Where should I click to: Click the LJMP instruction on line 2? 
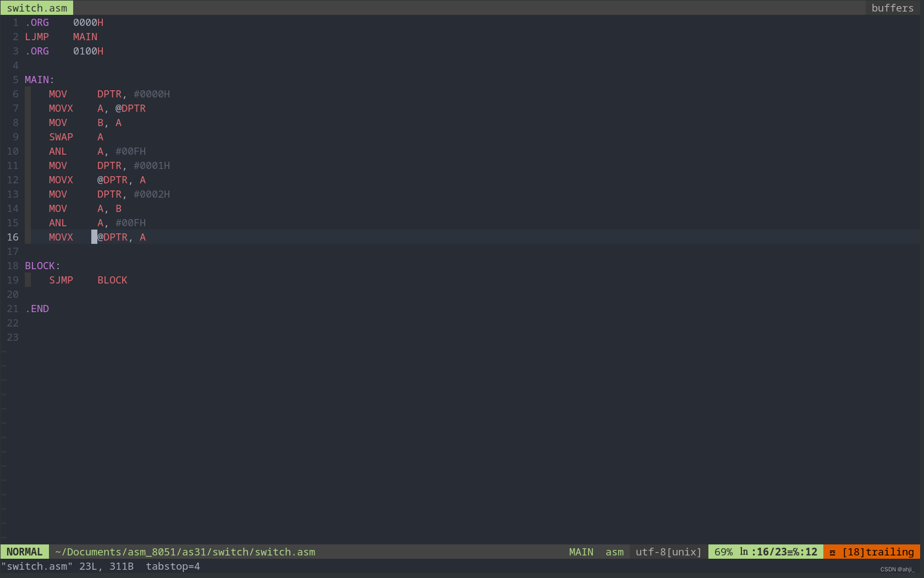click(x=37, y=37)
